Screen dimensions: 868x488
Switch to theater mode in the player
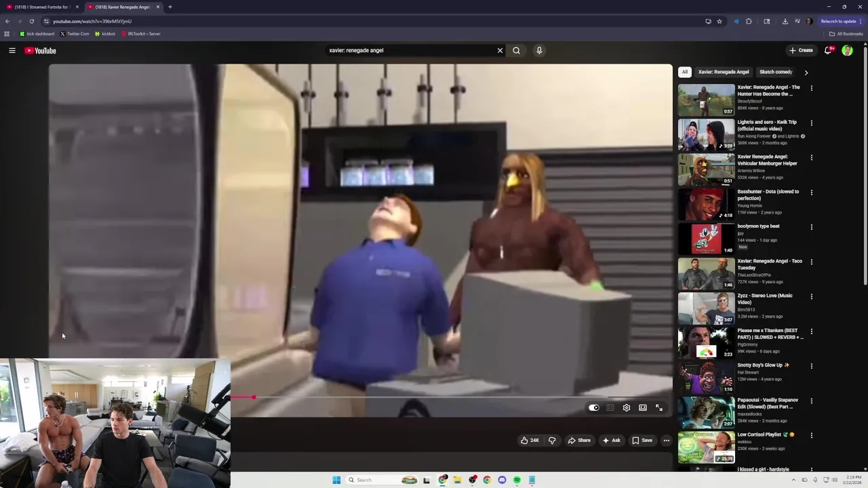click(642, 408)
